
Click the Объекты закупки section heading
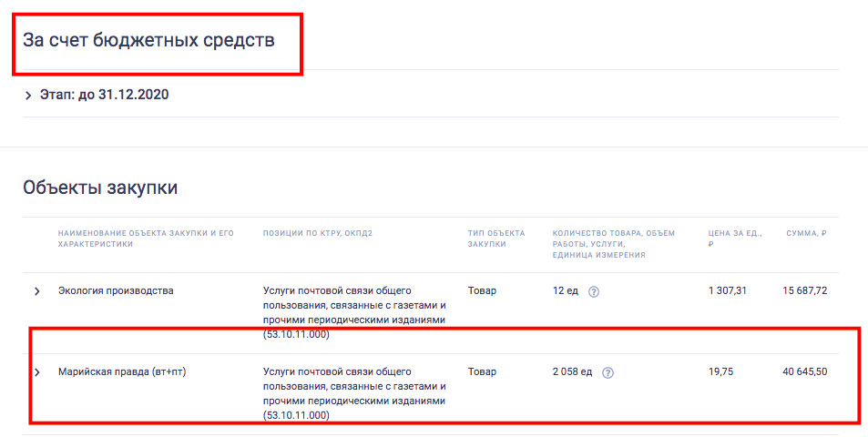(100, 188)
